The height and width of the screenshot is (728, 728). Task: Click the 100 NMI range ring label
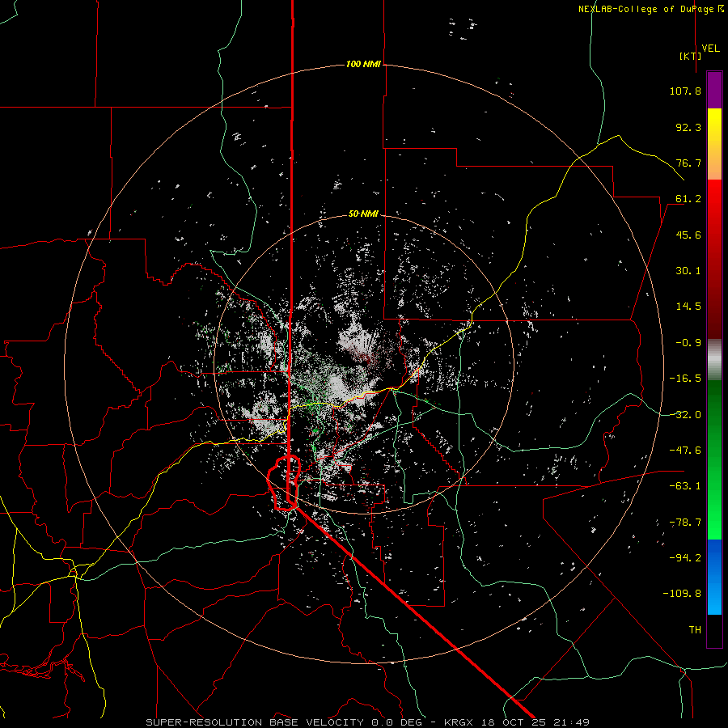363,64
